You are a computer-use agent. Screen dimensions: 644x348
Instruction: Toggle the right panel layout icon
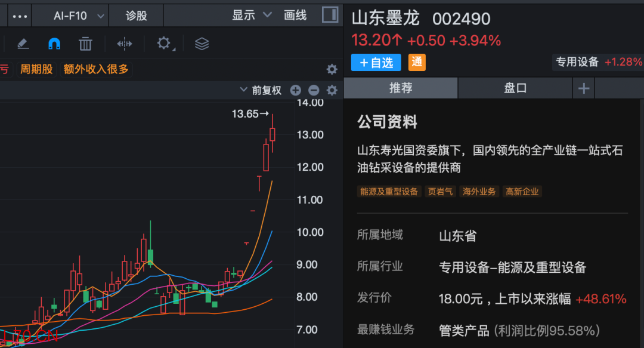tap(330, 14)
